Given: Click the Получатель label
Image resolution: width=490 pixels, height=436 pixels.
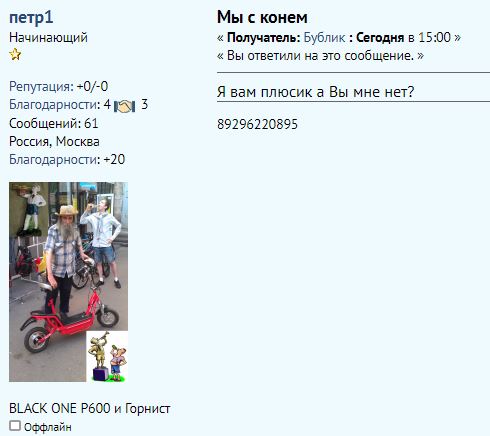Looking at the screenshot, I should pyautogui.click(x=264, y=37).
